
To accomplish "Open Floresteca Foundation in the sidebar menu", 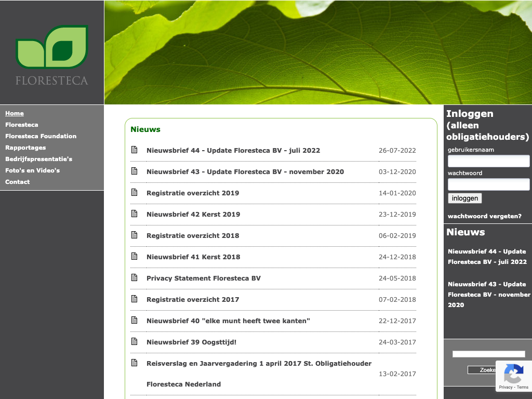I will click(x=41, y=136).
